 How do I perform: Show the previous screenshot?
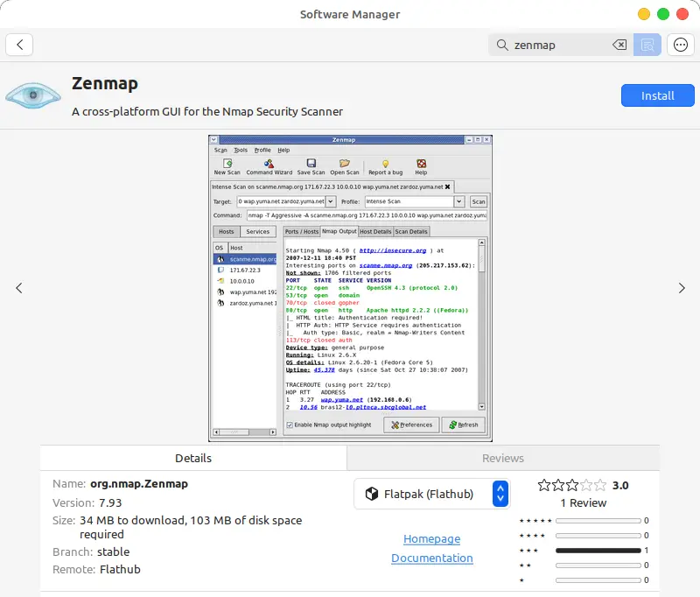point(19,288)
